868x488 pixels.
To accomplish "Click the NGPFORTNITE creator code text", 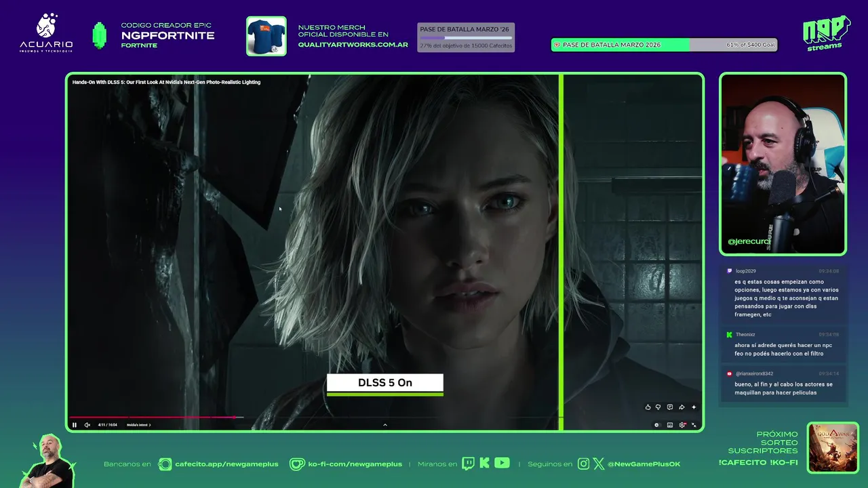I will click(167, 35).
